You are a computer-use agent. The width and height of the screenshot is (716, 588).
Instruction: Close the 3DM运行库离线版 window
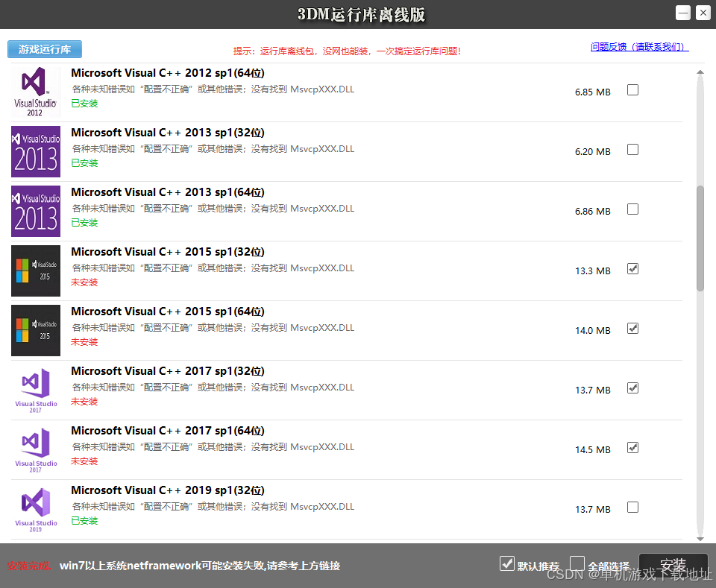tap(703, 13)
